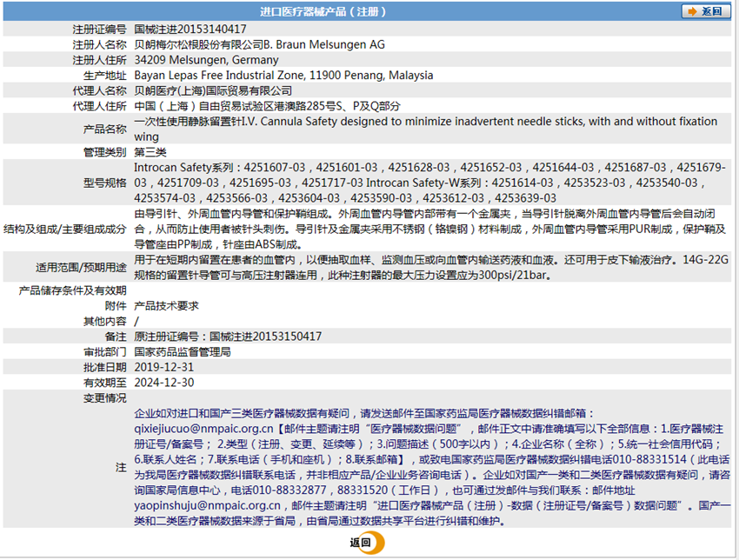
Task: Select the registrant name B. Braun Melsungen AG
Action: pyautogui.click(x=324, y=44)
